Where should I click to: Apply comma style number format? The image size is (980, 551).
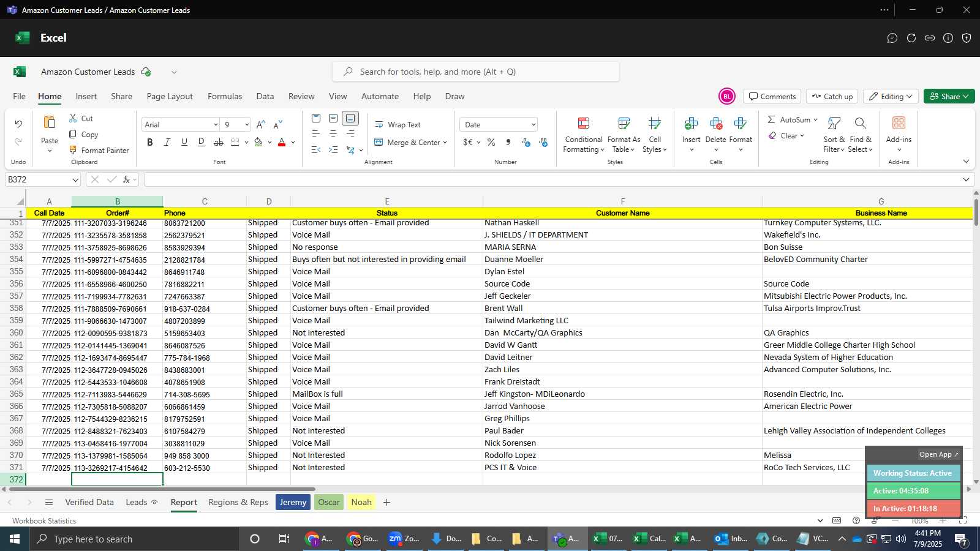pos(508,142)
